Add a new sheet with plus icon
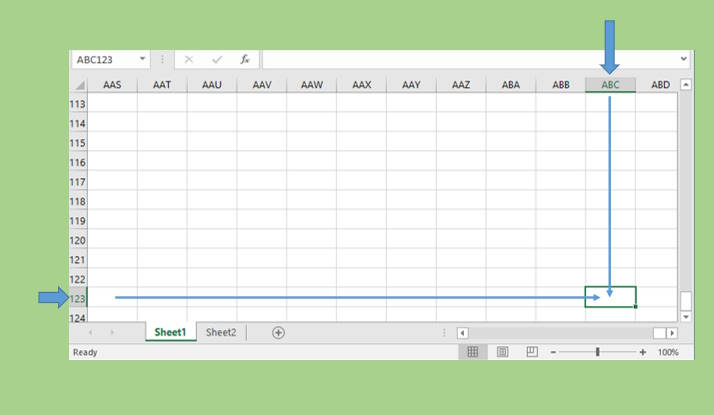This screenshot has height=415, width=714. [x=279, y=332]
